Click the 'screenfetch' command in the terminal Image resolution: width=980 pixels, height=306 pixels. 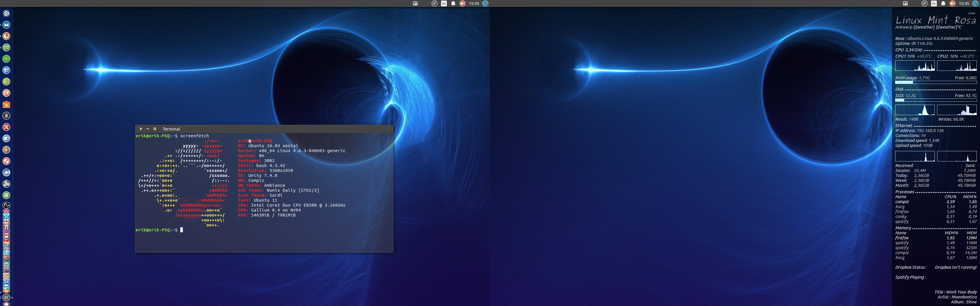tap(195, 136)
